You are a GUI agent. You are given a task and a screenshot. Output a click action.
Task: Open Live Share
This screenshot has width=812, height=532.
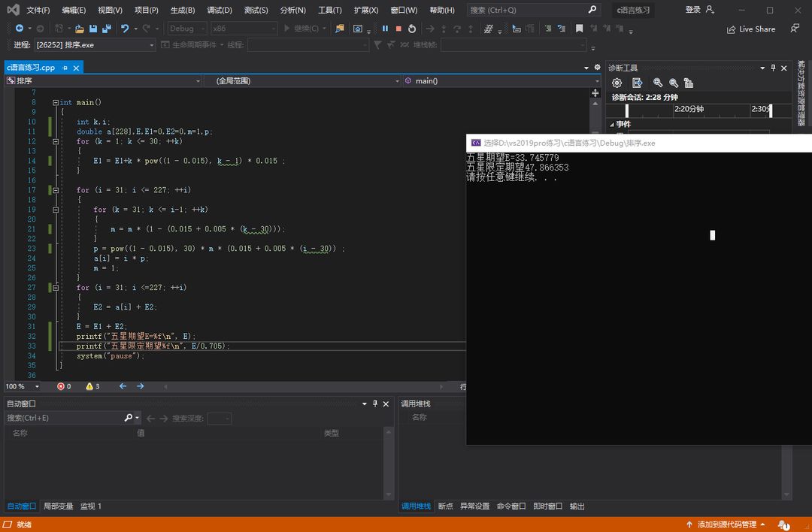click(x=751, y=29)
